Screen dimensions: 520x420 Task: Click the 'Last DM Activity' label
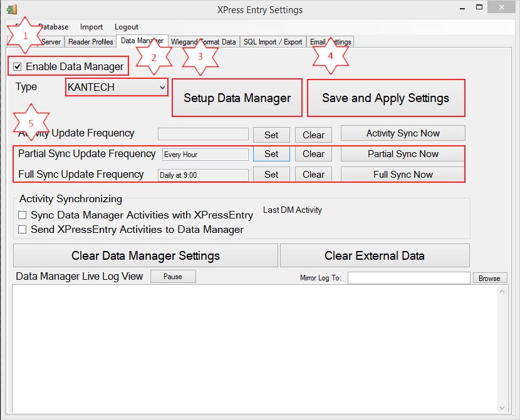click(x=293, y=210)
